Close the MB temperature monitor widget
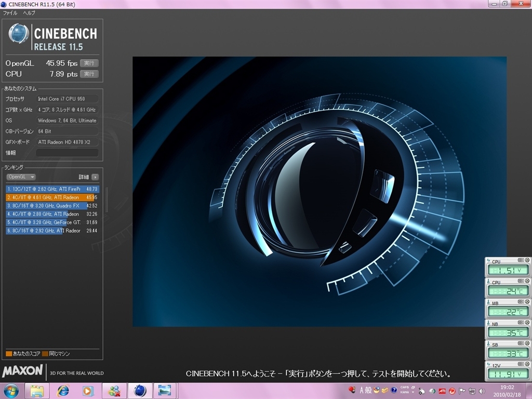Image resolution: width=532 pixels, height=399 pixels. 527,302
